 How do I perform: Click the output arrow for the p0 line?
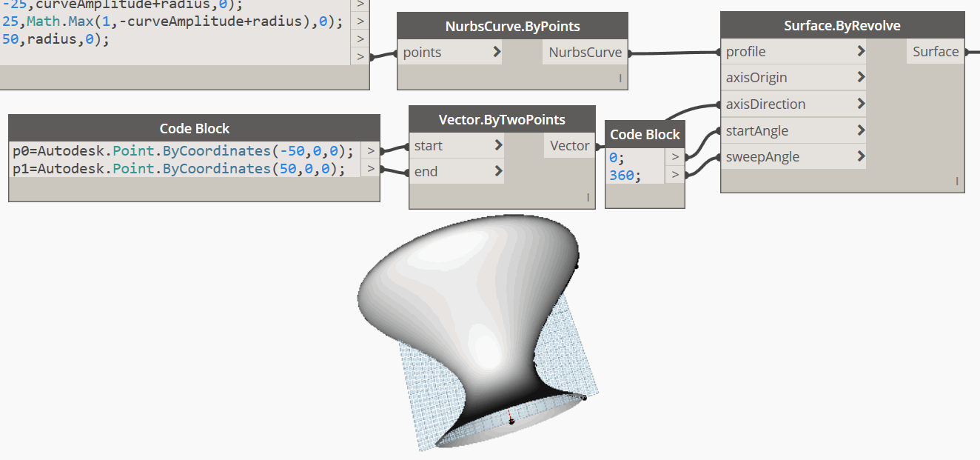[371, 151]
